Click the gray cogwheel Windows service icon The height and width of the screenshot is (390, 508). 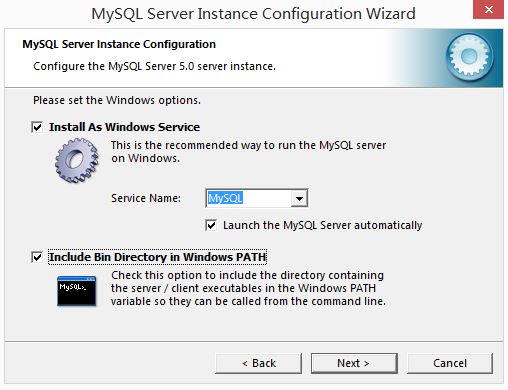tap(77, 161)
